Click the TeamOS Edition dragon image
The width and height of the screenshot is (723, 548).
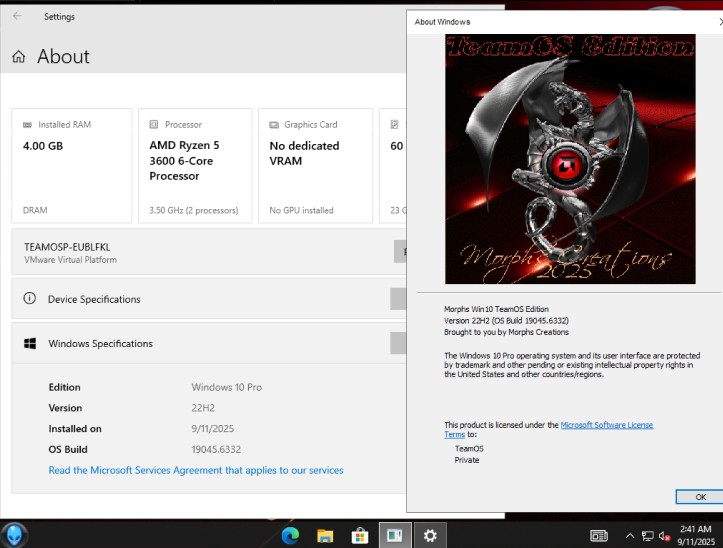click(570, 159)
